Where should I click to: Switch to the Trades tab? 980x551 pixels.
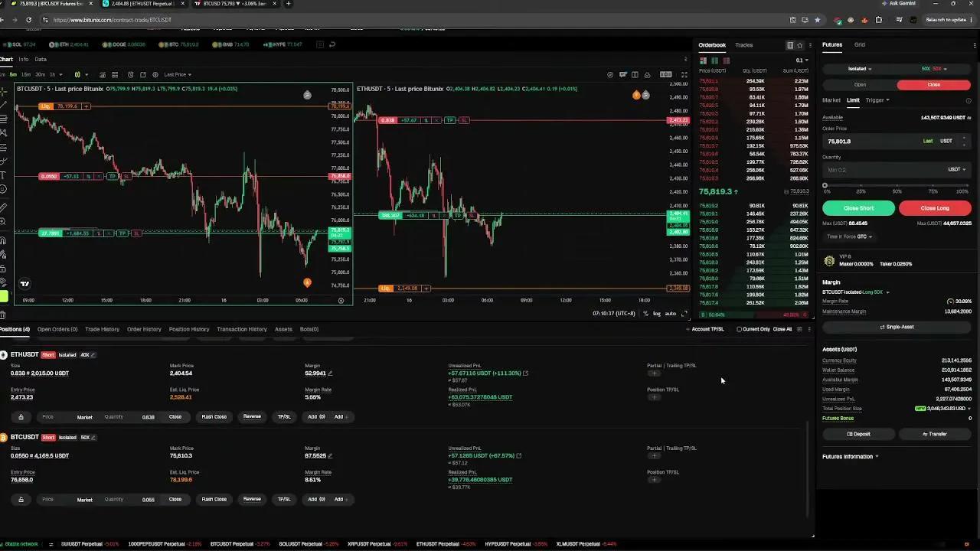(743, 45)
